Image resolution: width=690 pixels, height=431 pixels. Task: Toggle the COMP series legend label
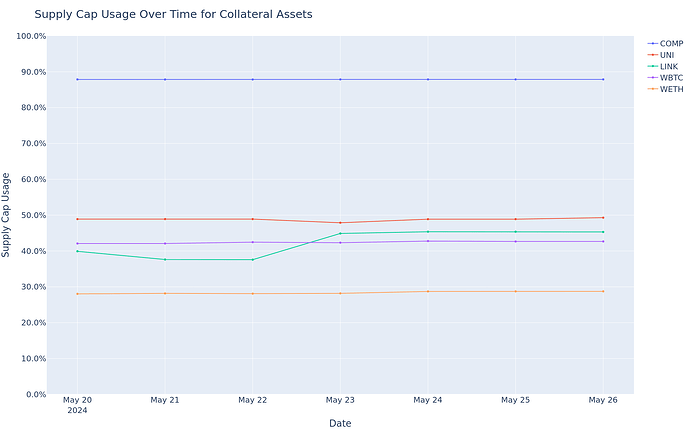coord(671,44)
